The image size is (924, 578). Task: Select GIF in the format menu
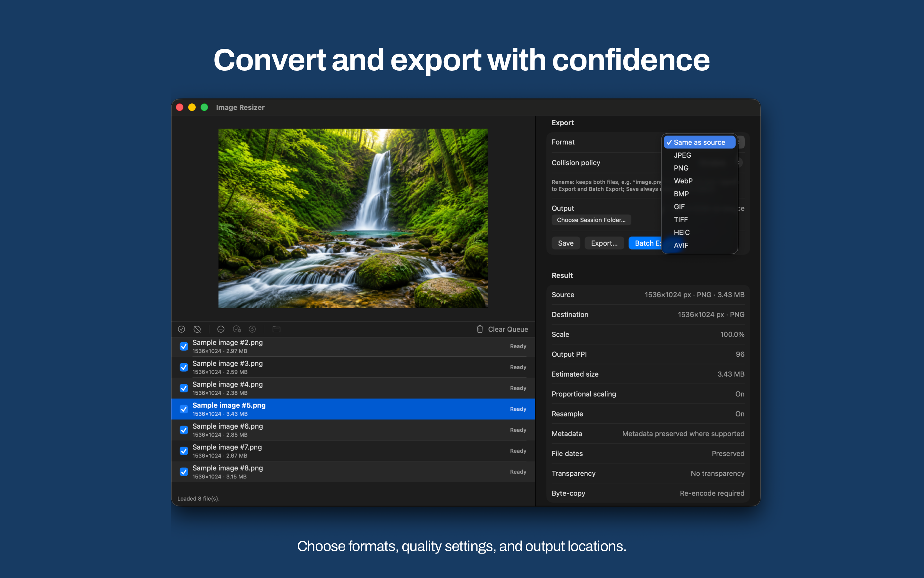(x=699, y=207)
